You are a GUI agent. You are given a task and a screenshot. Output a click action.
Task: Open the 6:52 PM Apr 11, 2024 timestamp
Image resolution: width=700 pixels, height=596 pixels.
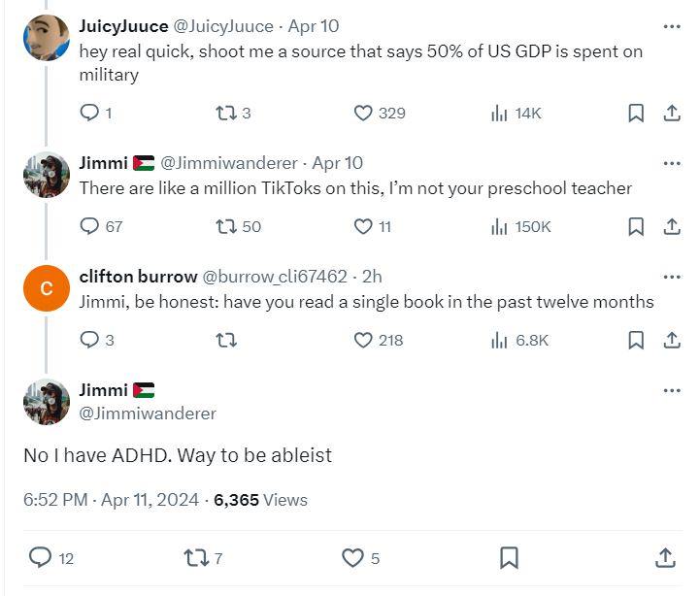(111, 500)
